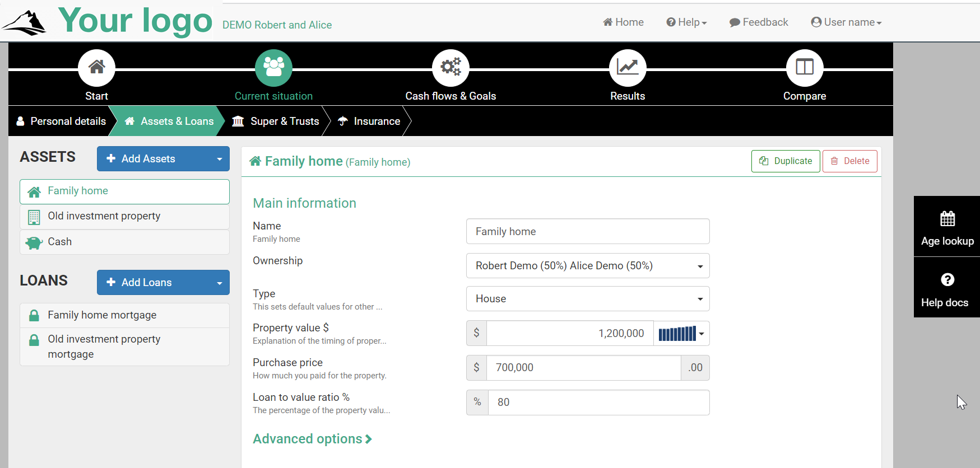Viewport: 980px width, 468px height.
Task: Open Help docs question mark icon
Action: (x=947, y=280)
